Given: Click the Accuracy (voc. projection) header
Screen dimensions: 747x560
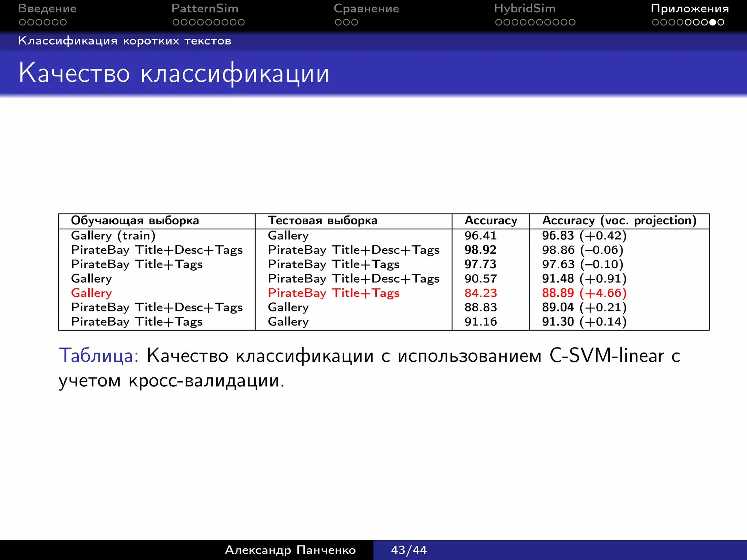Looking at the screenshot, I should [x=619, y=221].
